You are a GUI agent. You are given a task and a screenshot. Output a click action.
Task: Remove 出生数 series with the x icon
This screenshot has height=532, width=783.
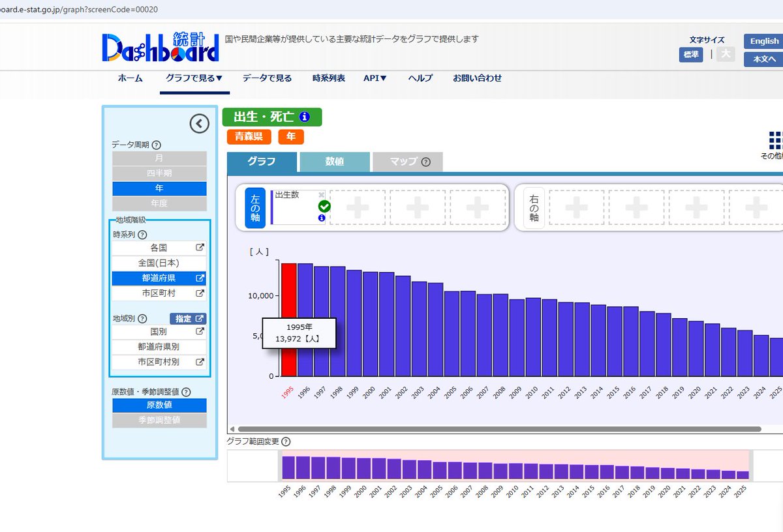coord(321,195)
